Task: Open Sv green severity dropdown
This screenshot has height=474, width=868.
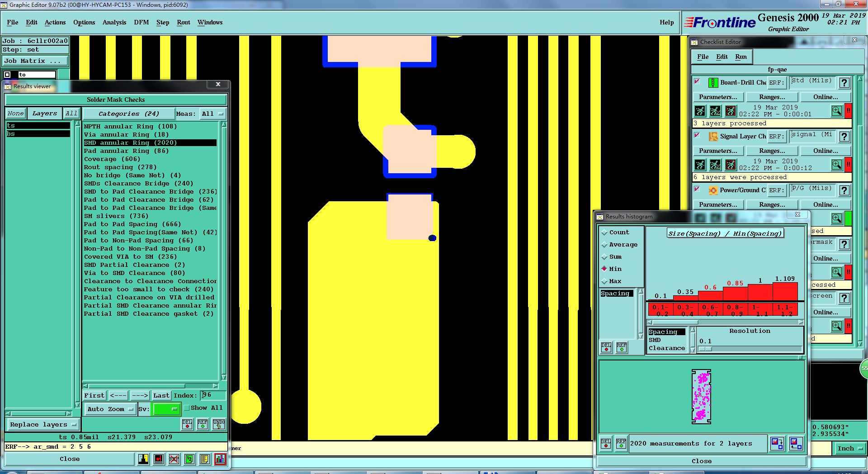Action: 167,409
